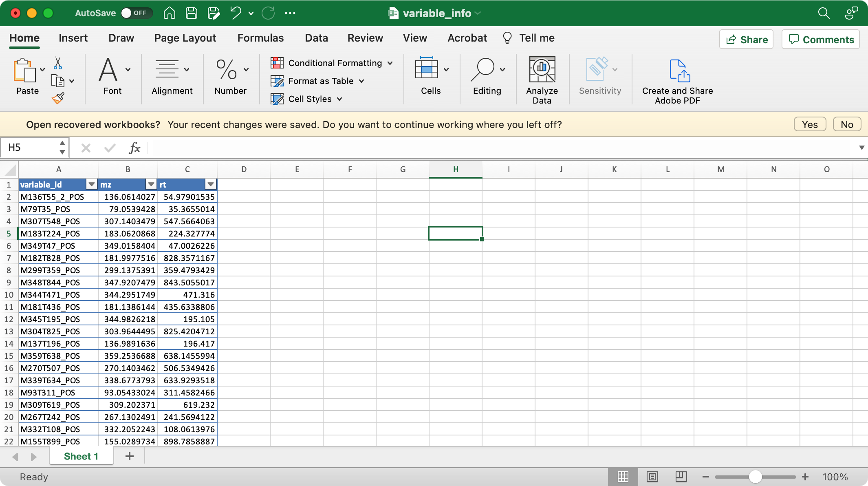This screenshot has width=868, height=486.
Task: Open the rt column filter dropdown
Action: pos(211,184)
